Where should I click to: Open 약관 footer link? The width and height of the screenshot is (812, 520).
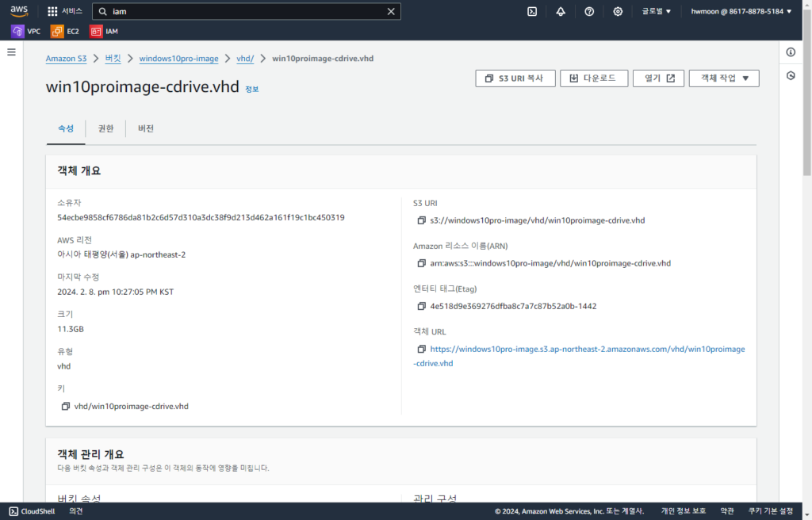click(x=727, y=511)
